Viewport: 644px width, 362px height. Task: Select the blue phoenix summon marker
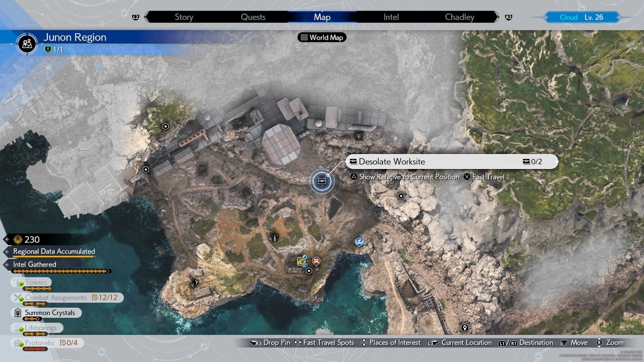(359, 242)
